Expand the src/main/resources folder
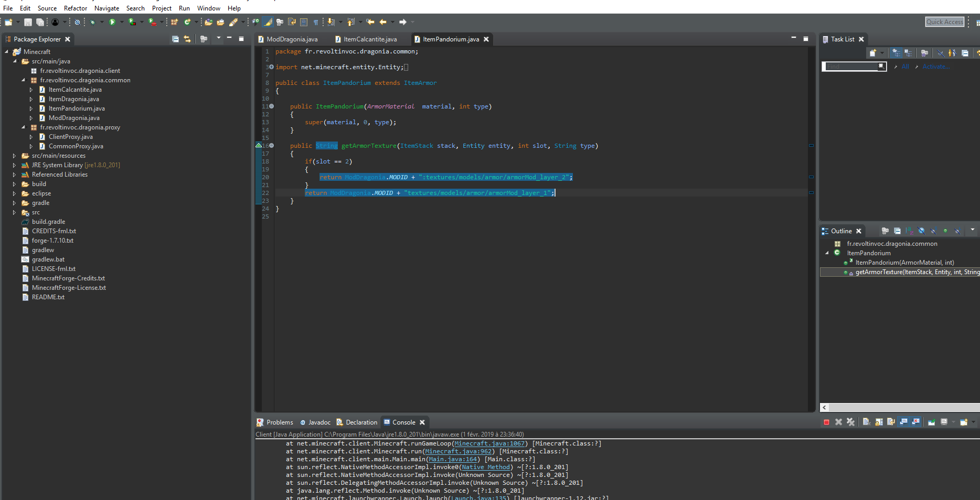Screen dimensions: 980x500 click(x=14, y=156)
